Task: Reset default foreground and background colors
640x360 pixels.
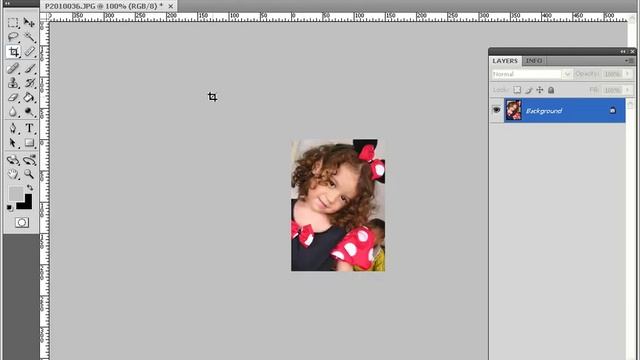Action: [10, 208]
